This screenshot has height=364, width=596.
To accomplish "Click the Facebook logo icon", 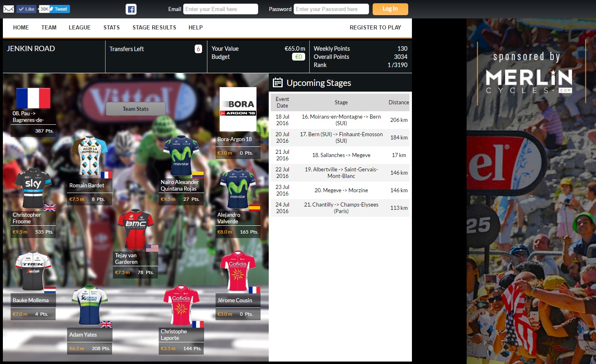I will [131, 9].
